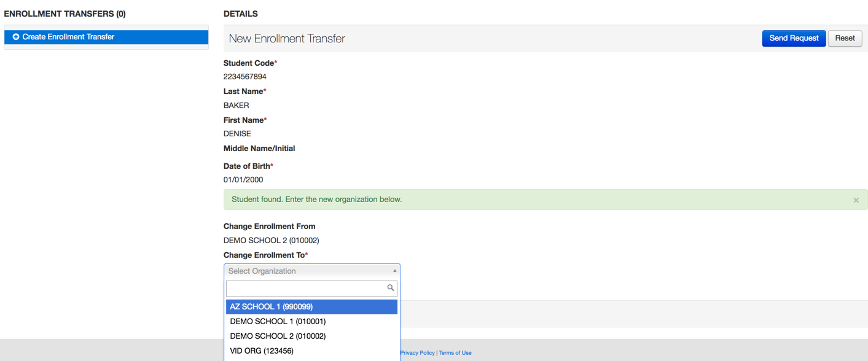Pick DEMO SCHOOL 2 (010002) in the dropdown
This screenshot has height=361, width=868.
tap(278, 336)
